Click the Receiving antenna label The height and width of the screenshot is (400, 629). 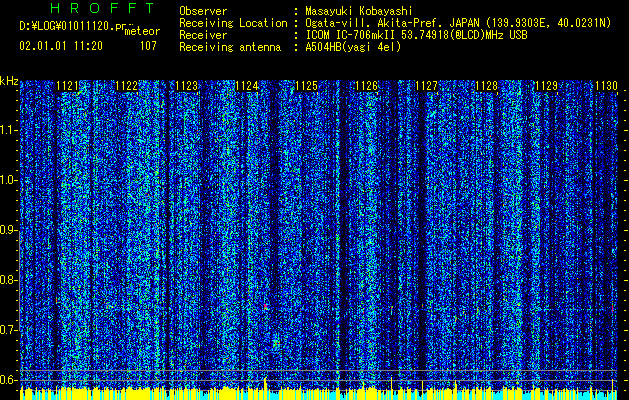[x=230, y=47]
